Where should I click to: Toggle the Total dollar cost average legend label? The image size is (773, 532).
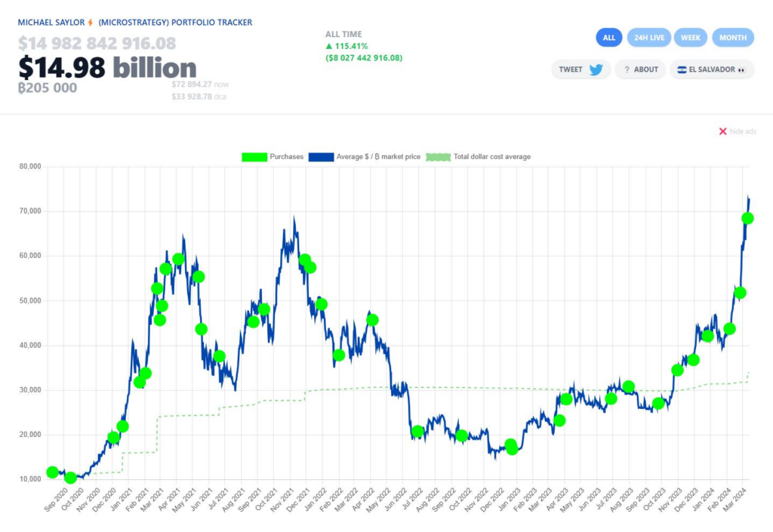coord(492,157)
